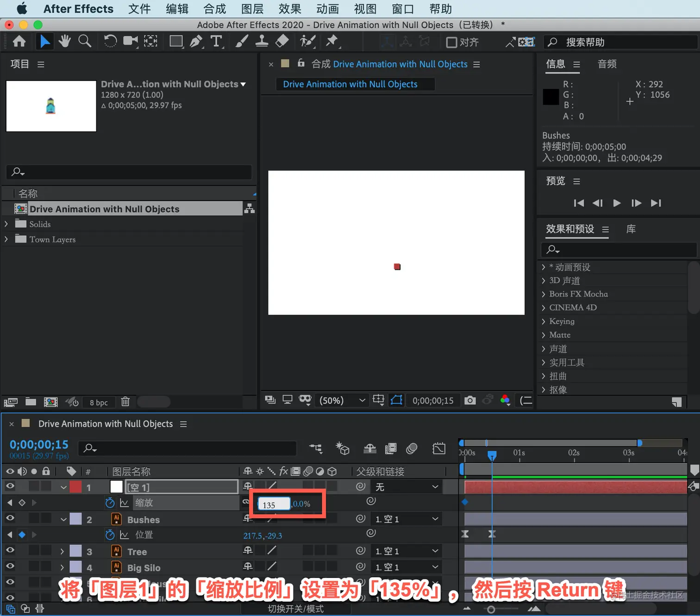Select the Puppet Pin tool

331,41
